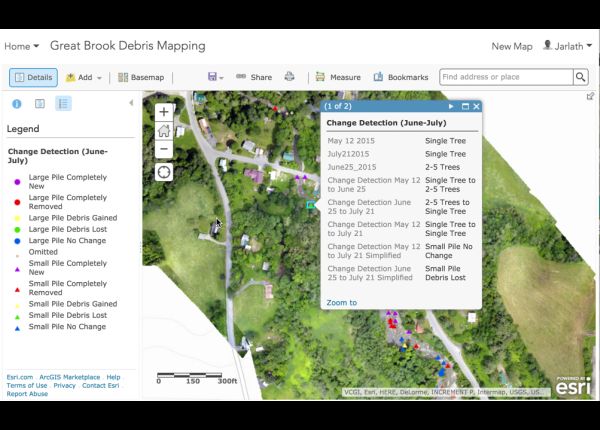
Task: Close the Change Detection popup
Action: coord(476,106)
